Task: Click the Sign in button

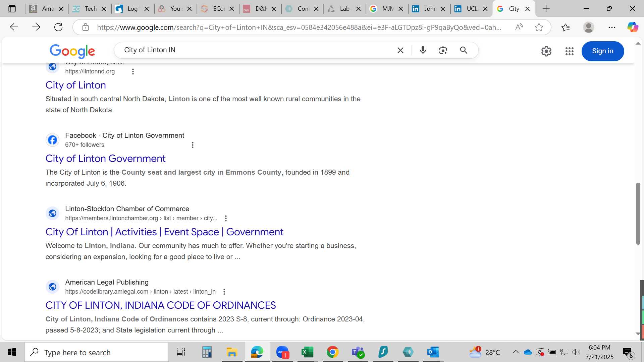Action: (603, 51)
